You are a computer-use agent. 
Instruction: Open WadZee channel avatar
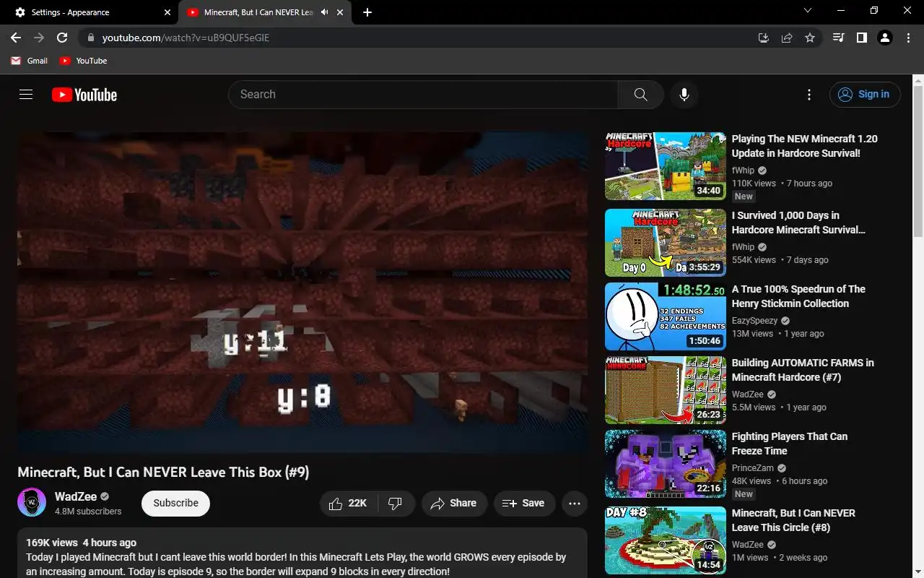32,503
